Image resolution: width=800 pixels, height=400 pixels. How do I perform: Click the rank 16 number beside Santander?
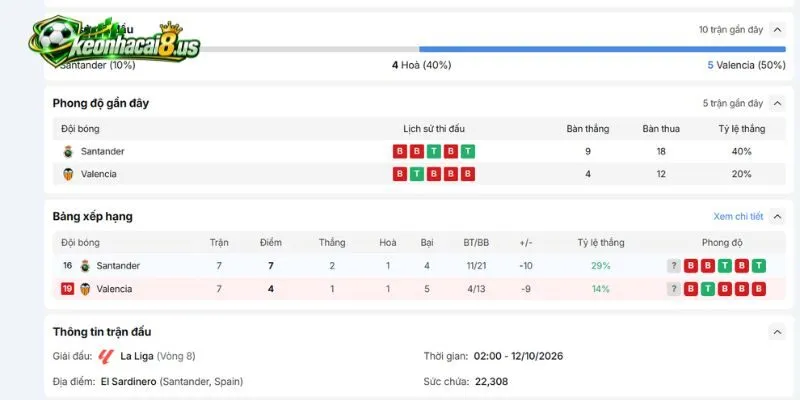click(x=67, y=266)
